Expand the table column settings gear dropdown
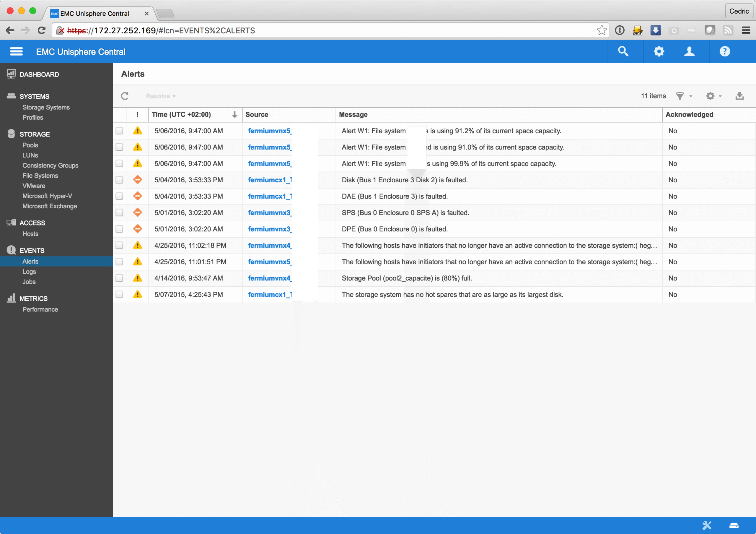The image size is (756, 534). coord(713,96)
